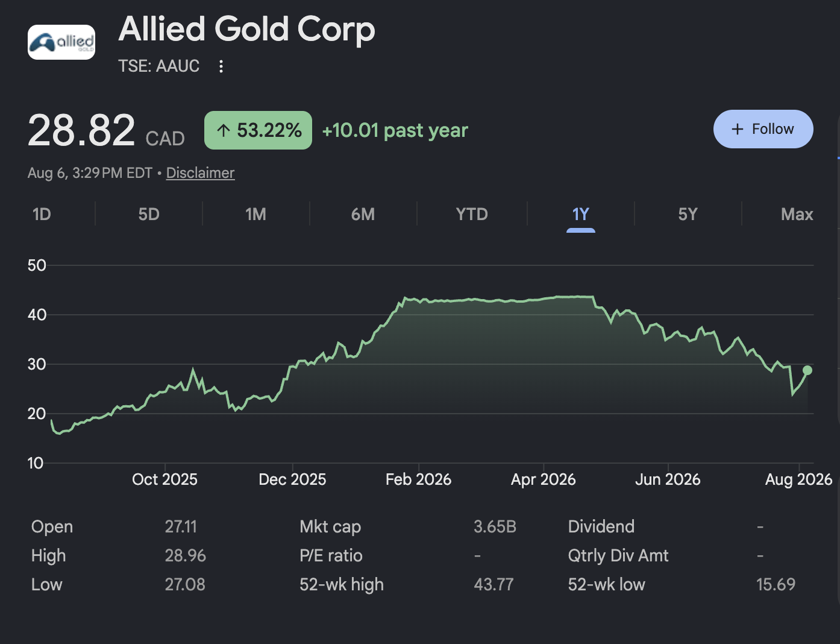Click the Mkt cap value 3.65B
The height and width of the screenshot is (644, 840).
tap(495, 526)
